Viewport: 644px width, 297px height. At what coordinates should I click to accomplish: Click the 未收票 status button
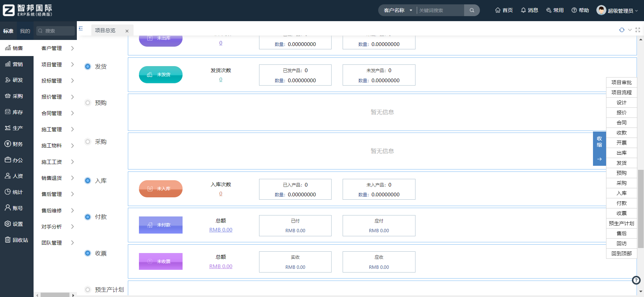161,261
